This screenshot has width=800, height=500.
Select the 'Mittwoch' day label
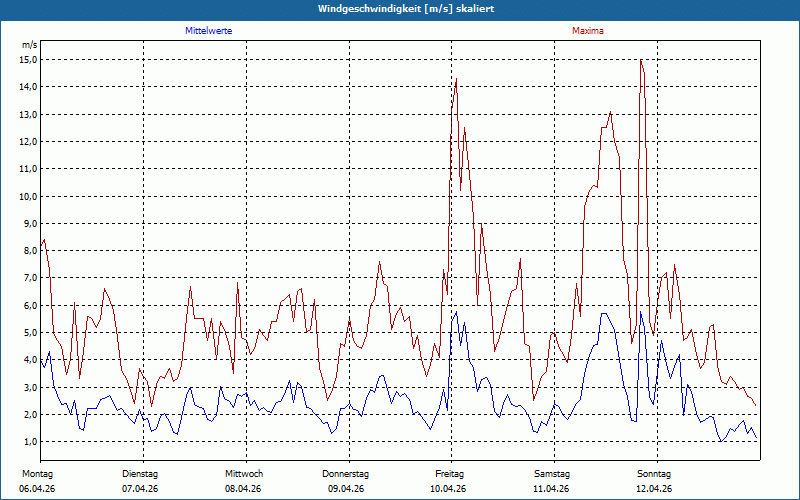[x=244, y=474]
